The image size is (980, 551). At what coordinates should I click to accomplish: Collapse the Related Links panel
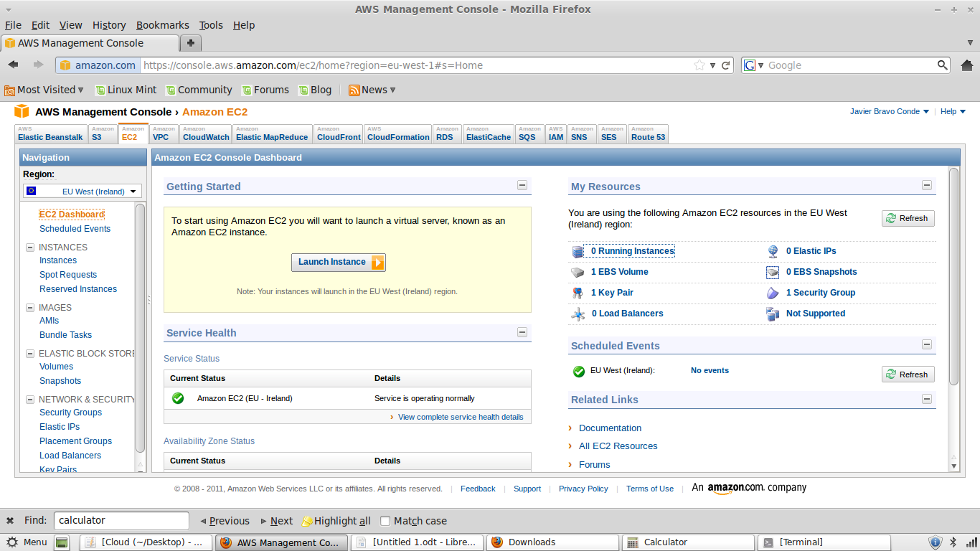point(927,399)
